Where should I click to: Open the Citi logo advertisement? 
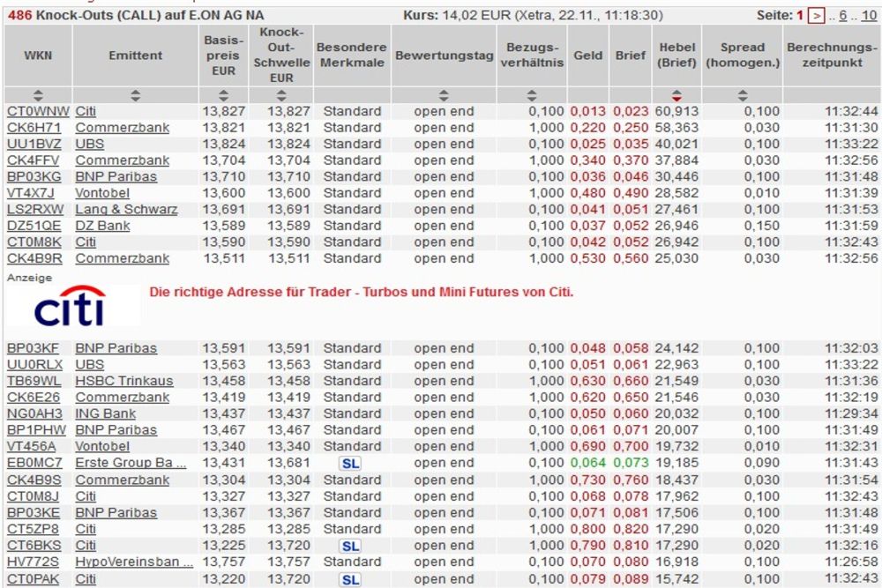click(71, 307)
